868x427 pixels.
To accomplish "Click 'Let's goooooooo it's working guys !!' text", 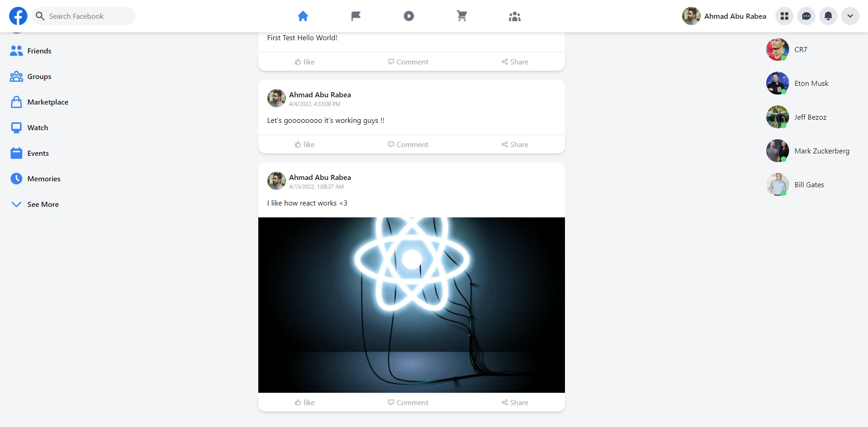I will pos(326,121).
